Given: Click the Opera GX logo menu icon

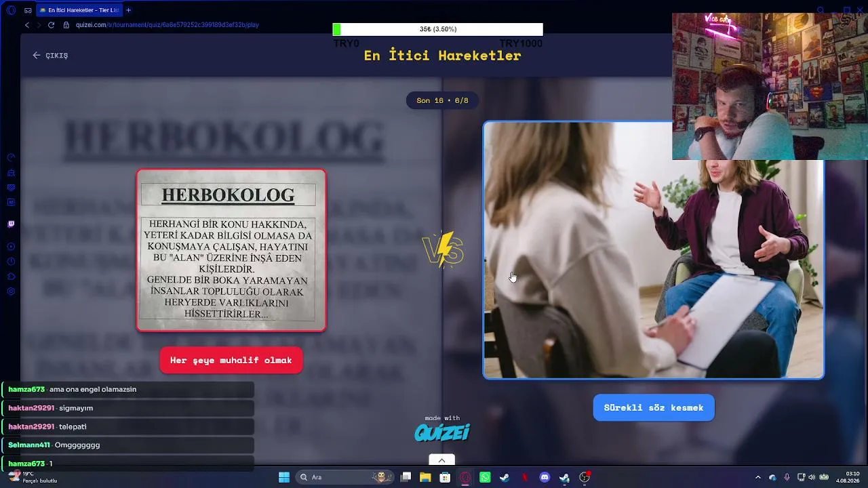Looking at the screenshot, I should pyautogui.click(x=11, y=10).
